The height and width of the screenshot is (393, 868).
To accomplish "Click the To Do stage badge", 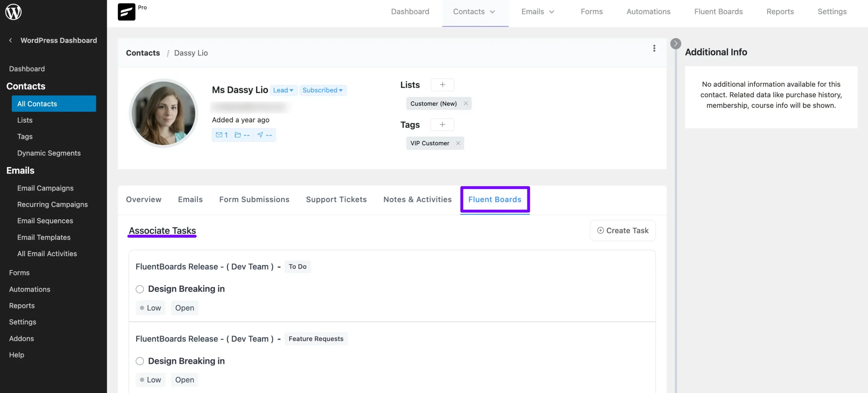I will pos(297,267).
